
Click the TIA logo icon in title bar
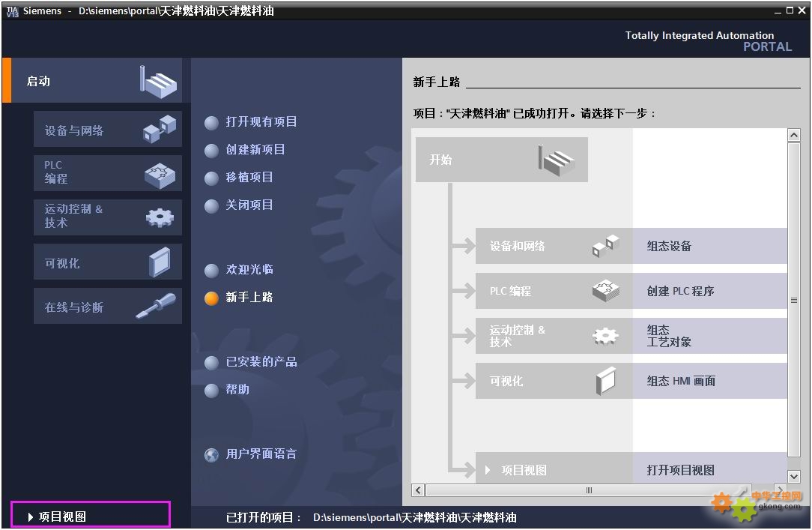coord(13,11)
